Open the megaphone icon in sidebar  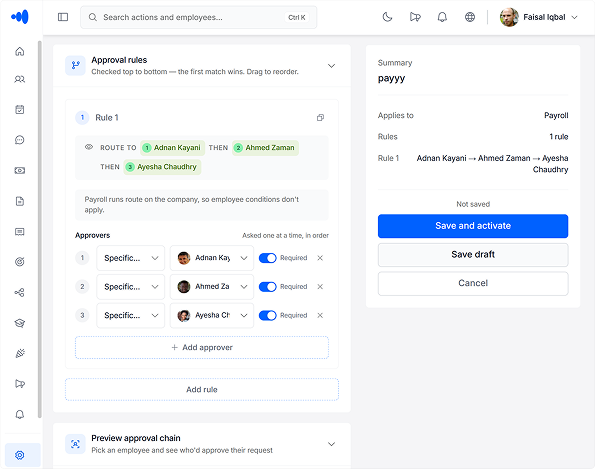point(20,384)
